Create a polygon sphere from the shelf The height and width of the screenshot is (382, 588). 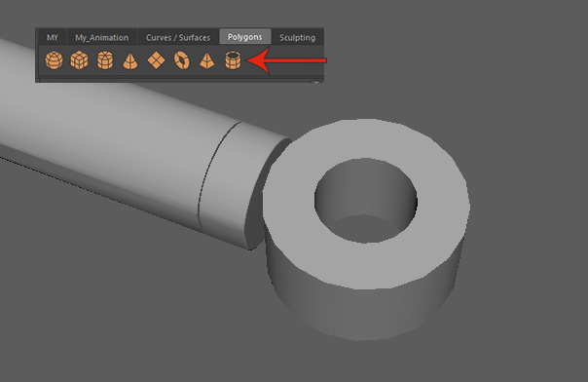[x=54, y=60]
